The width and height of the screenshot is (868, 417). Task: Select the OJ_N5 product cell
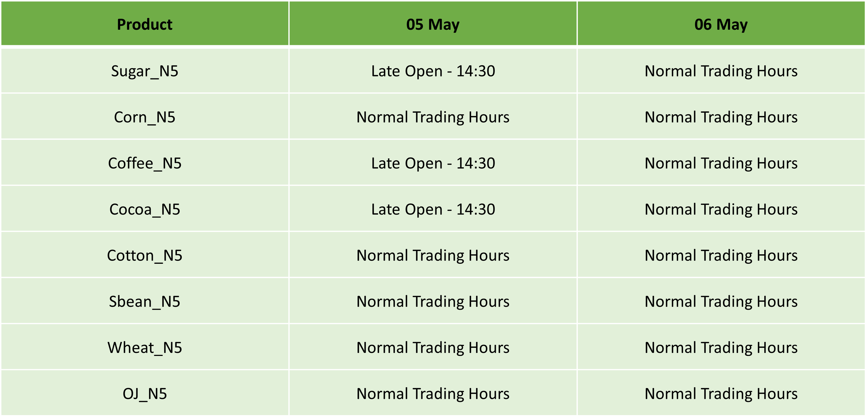(144, 393)
